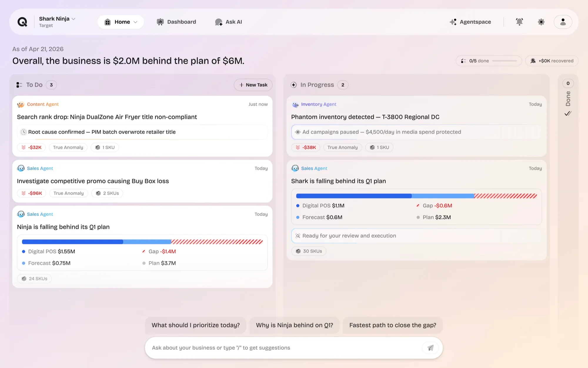Click the Shark Q1 plan progress bar
This screenshot has width=588, height=368.
(x=416, y=196)
